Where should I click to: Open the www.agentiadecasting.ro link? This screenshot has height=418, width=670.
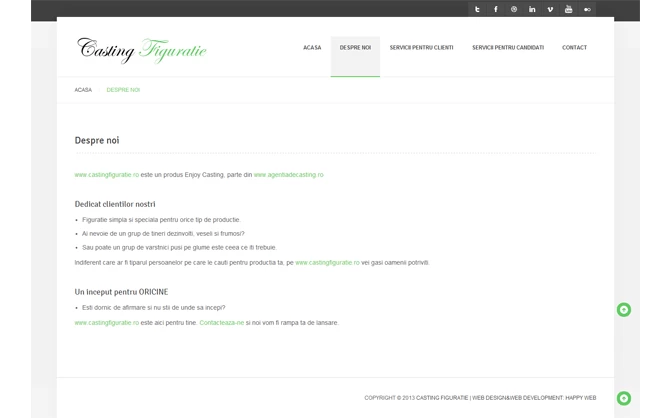(x=288, y=175)
